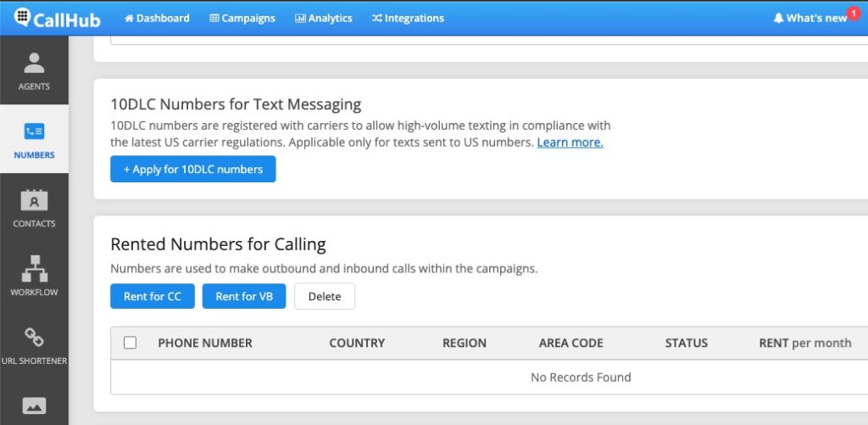Click the bell icon beside What's new

pos(778,19)
